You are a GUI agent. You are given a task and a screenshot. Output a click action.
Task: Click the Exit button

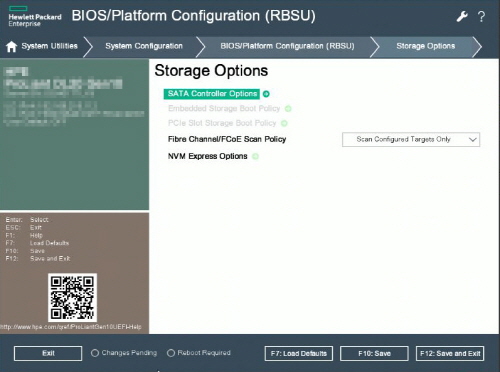[48, 353]
